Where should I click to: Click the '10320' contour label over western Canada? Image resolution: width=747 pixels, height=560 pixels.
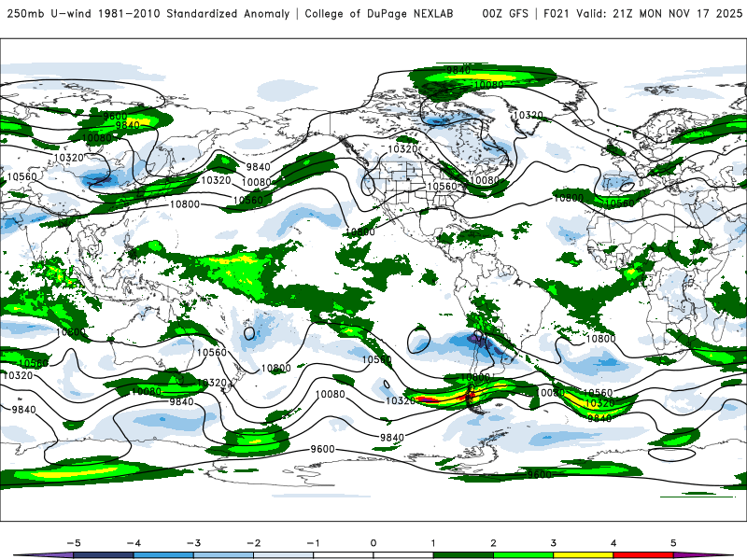(402, 149)
